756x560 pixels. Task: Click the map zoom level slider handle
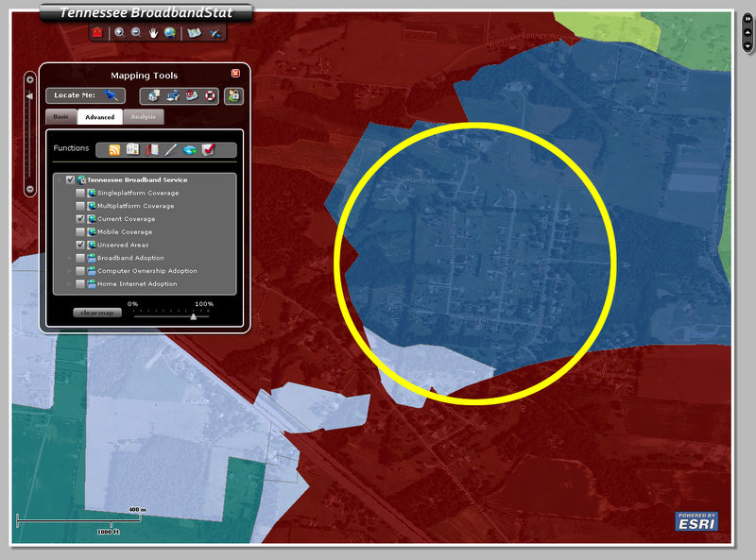click(30, 96)
